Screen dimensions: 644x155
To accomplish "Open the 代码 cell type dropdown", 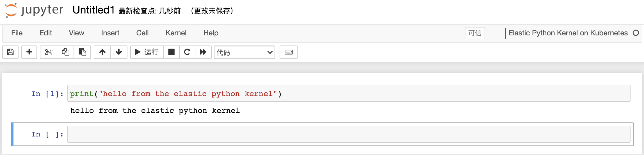I will coord(244,52).
